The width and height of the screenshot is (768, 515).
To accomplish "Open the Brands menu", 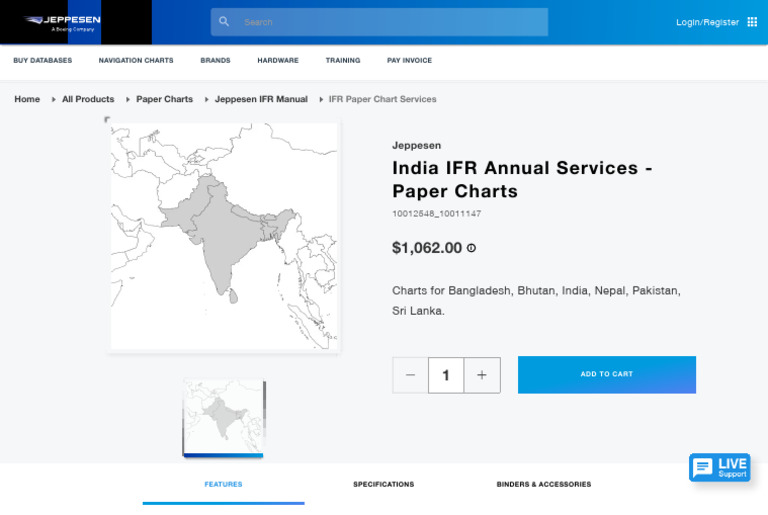I will click(x=216, y=60).
